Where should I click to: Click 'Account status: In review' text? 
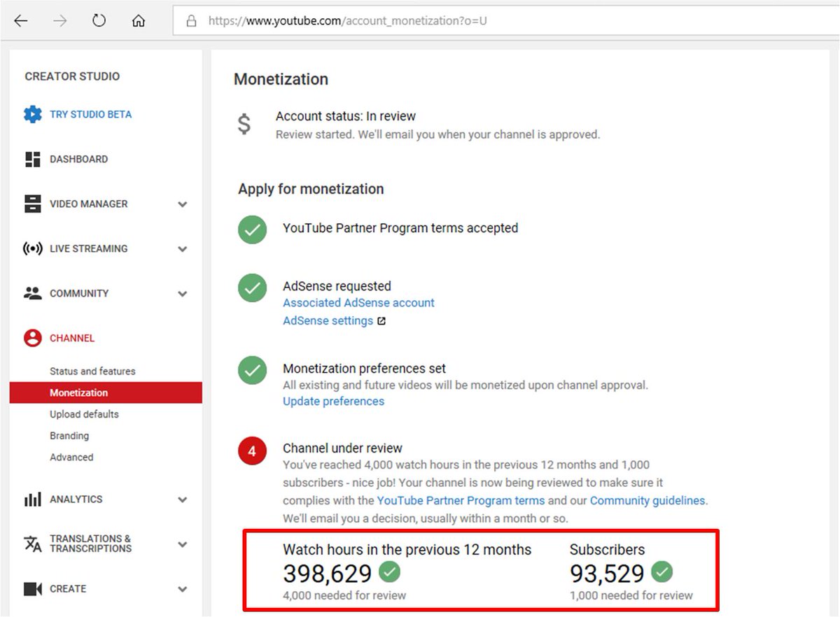coord(346,116)
